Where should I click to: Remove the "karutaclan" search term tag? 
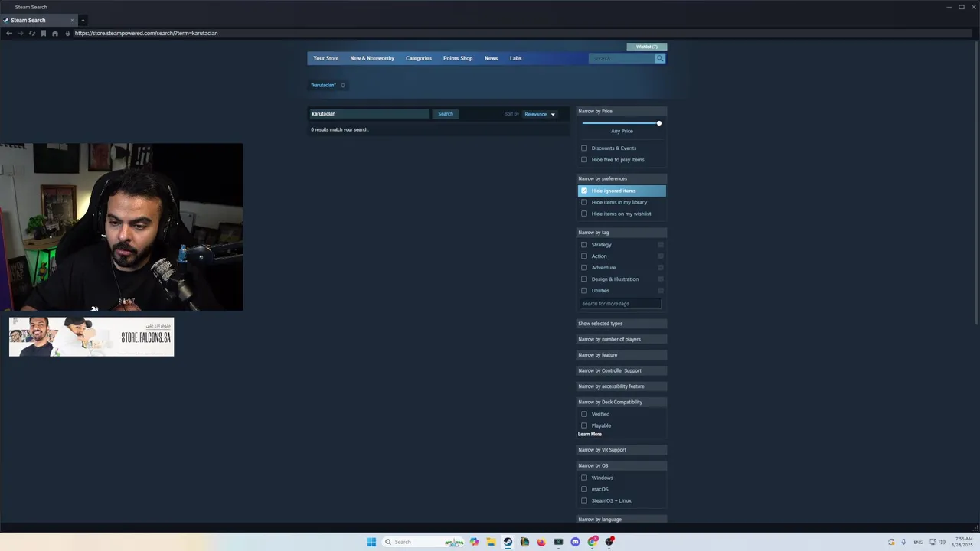[x=342, y=85]
